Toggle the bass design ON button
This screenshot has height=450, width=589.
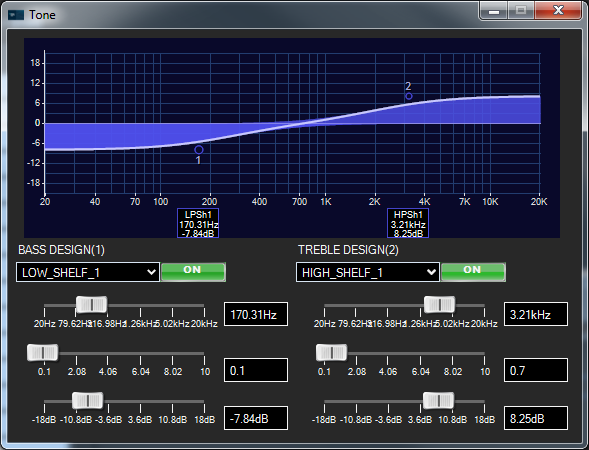193,272
